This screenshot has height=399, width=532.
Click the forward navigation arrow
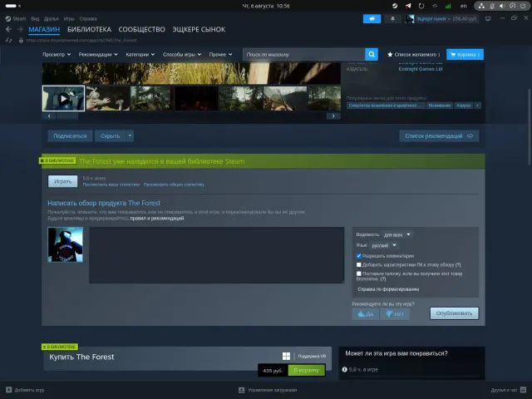coord(20,30)
